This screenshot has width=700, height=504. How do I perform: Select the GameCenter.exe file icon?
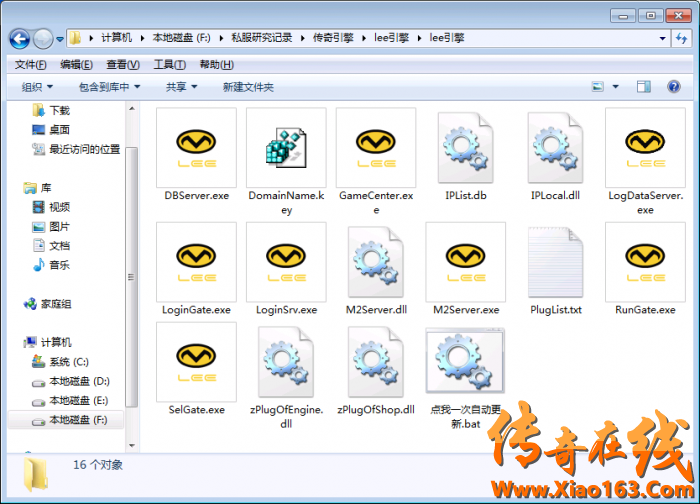[x=376, y=148]
